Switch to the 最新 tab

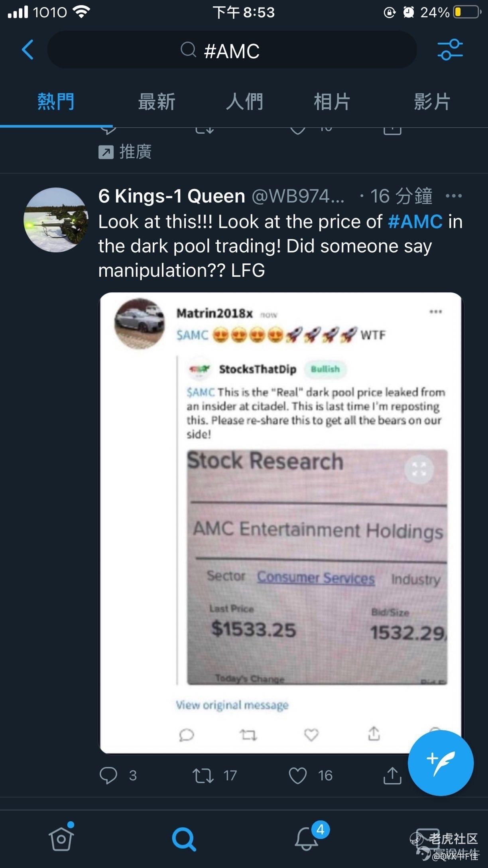(157, 101)
